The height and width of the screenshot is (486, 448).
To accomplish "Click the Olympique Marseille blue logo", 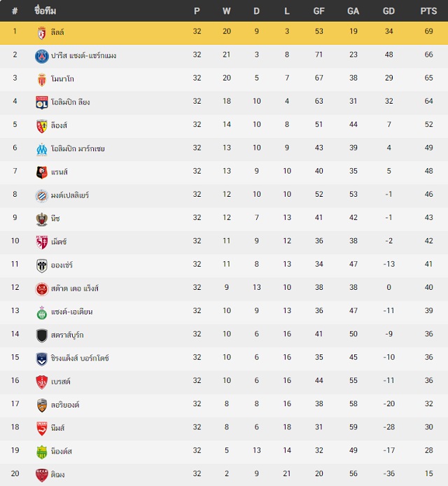I will (x=41, y=149).
